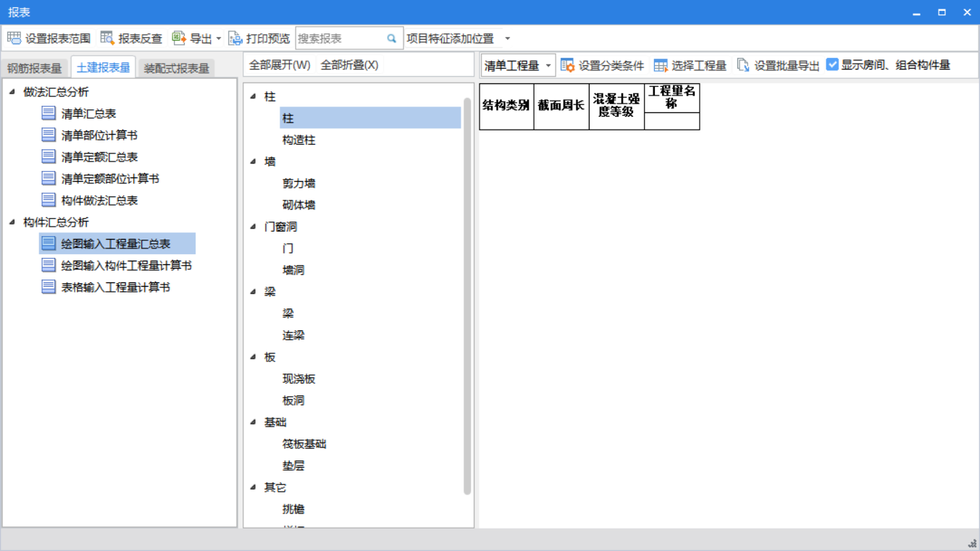
Task: Click the 报表反查 icon
Action: coord(107,38)
